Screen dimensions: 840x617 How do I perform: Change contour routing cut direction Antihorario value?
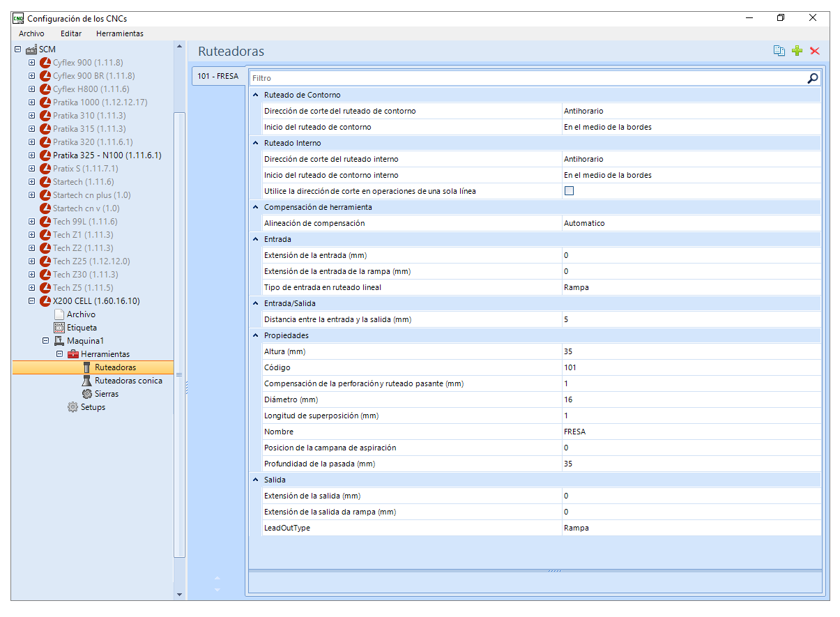(692, 111)
